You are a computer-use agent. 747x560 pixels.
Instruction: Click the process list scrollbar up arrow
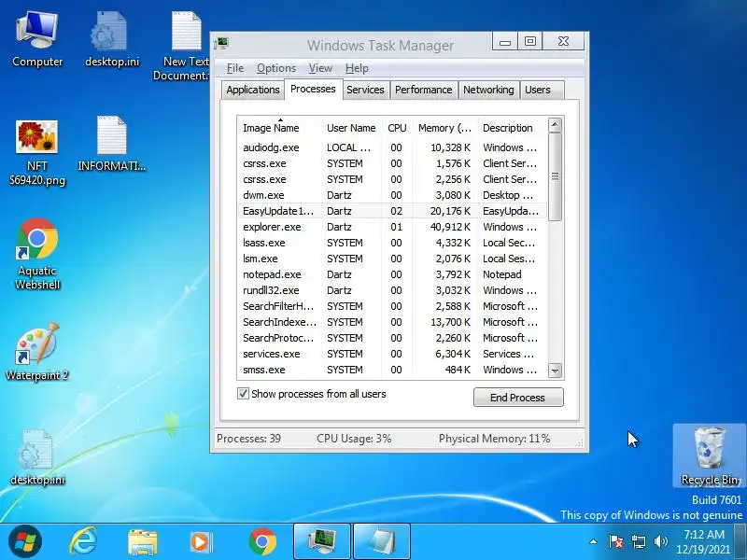[555, 125]
